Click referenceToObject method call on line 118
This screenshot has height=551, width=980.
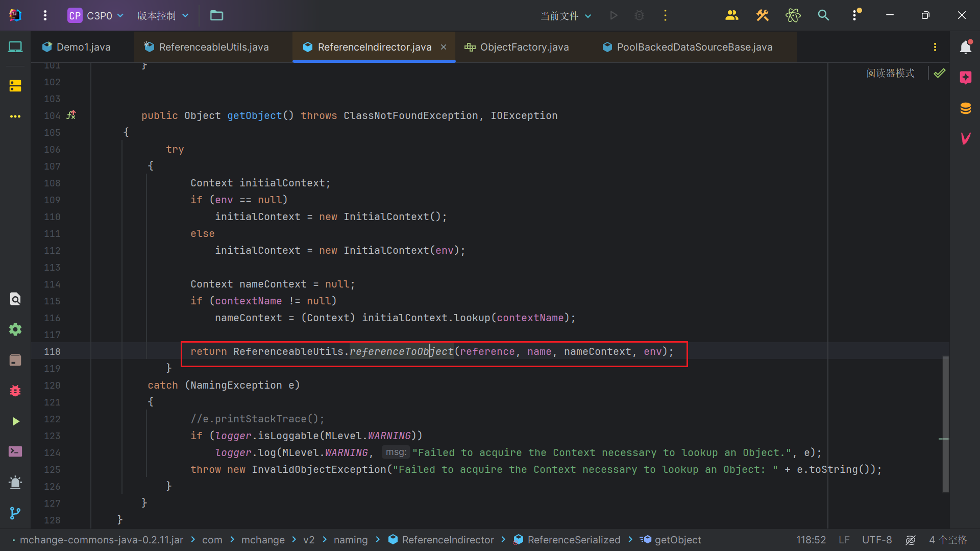click(x=401, y=351)
